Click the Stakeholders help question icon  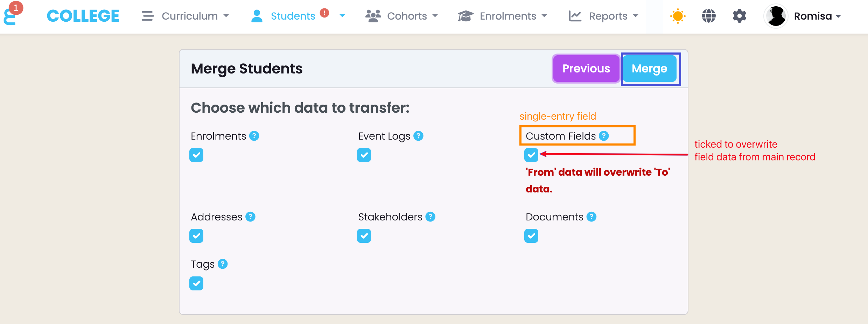pyautogui.click(x=430, y=217)
